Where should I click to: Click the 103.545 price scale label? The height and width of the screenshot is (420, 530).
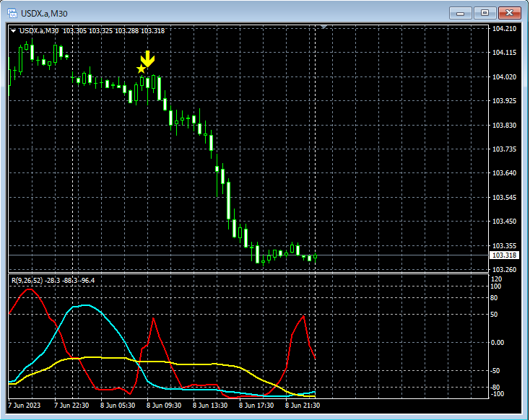point(504,197)
